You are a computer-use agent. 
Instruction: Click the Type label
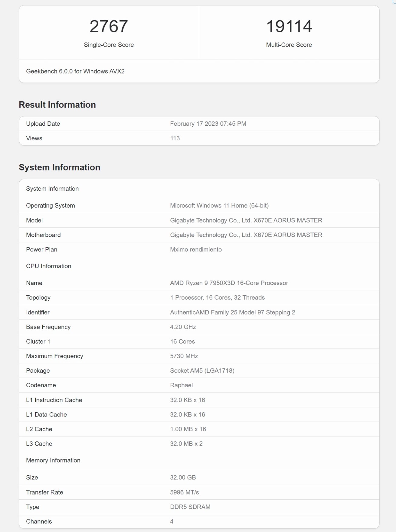(33, 507)
